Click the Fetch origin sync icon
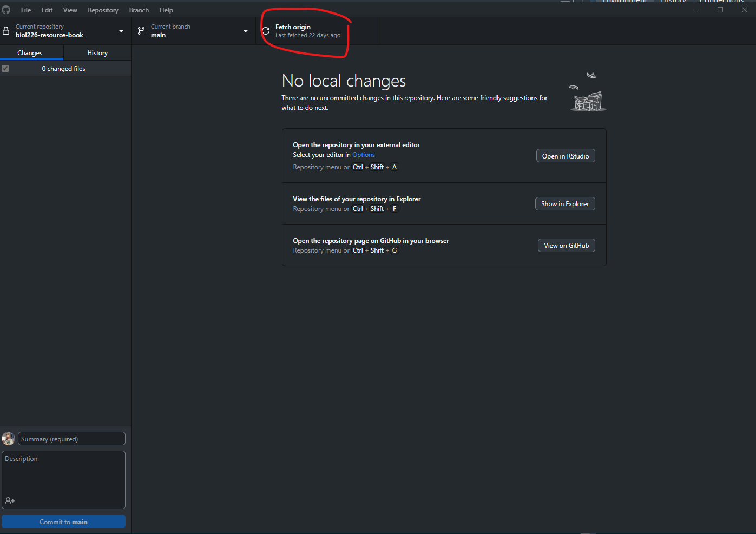 click(266, 31)
